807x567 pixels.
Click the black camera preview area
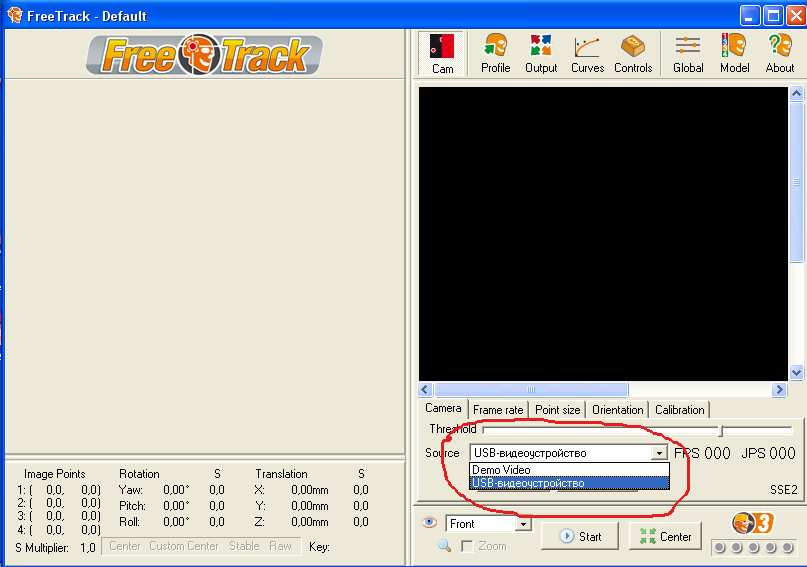603,234
